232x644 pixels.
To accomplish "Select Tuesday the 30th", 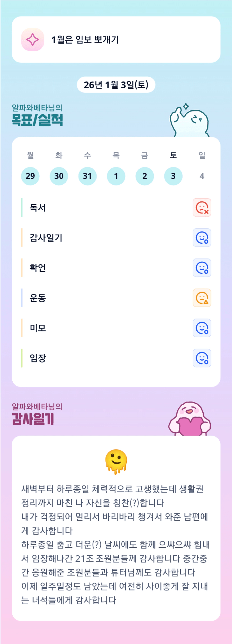I will [x=59, y=176].
